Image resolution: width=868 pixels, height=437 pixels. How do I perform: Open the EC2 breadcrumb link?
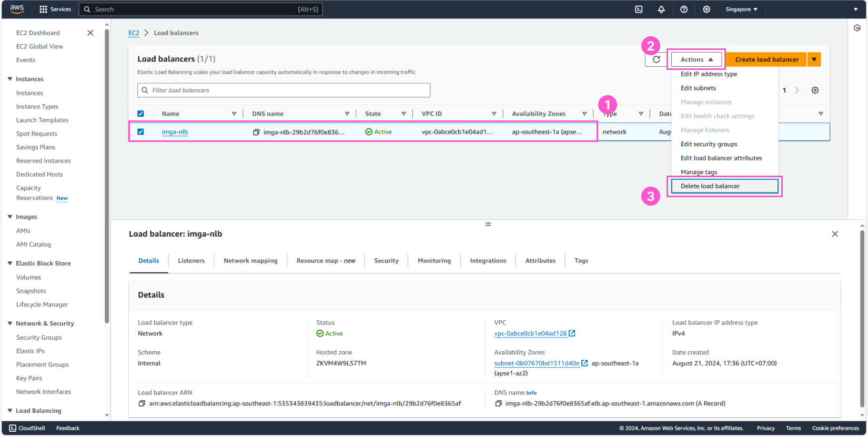pos(134,33)
